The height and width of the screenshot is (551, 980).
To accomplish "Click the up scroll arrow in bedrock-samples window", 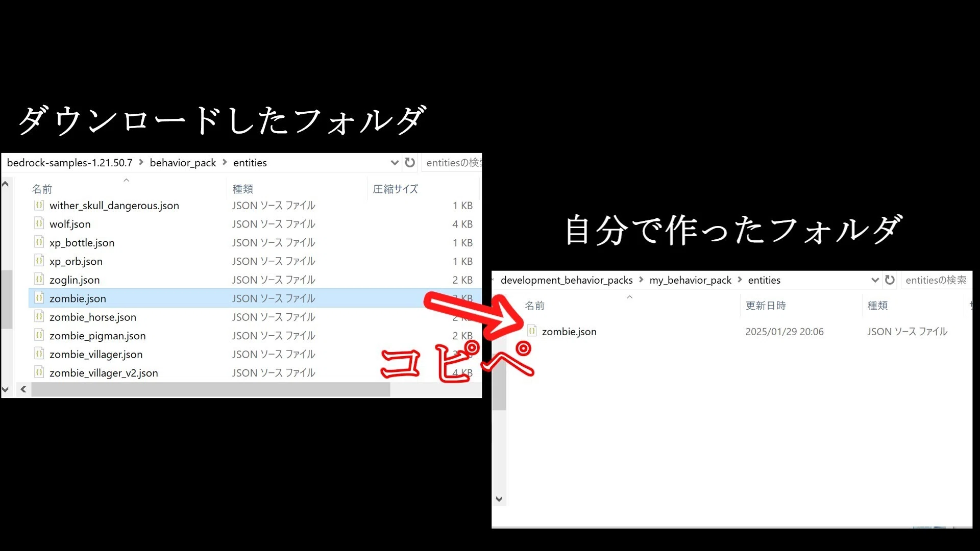I will (x=6, y=184).
